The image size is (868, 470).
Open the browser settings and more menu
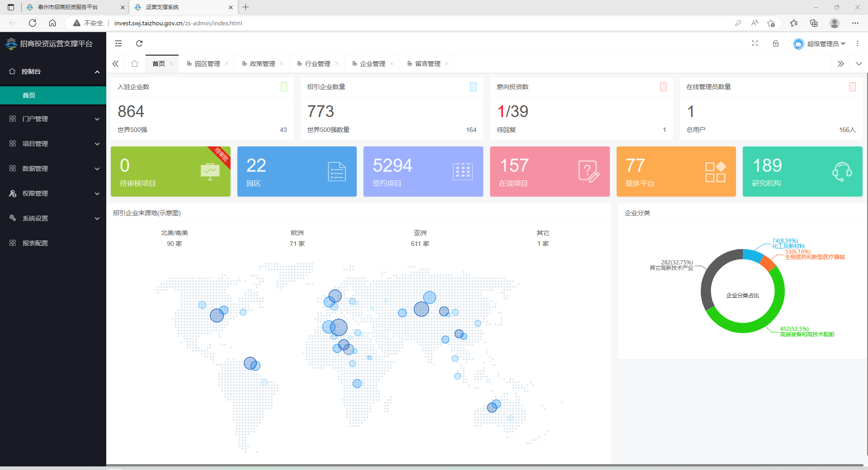click(855, 23)
